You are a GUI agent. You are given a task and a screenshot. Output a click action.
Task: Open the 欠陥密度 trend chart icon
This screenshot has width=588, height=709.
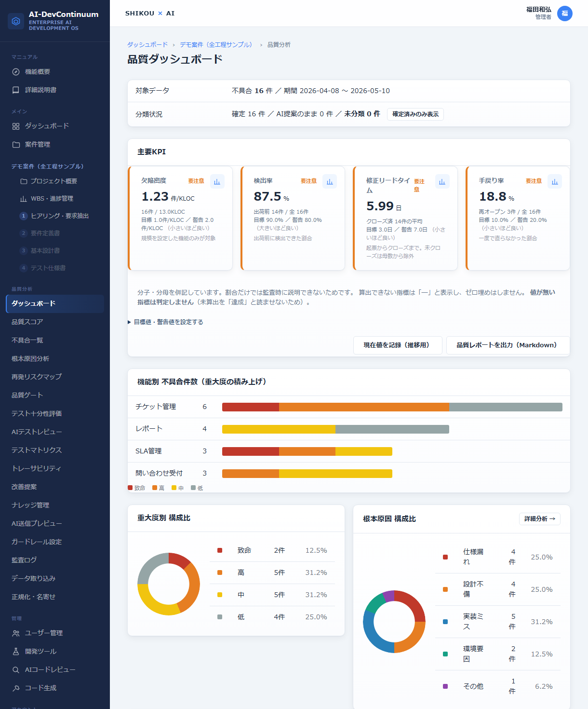click(x=217, y=181)
